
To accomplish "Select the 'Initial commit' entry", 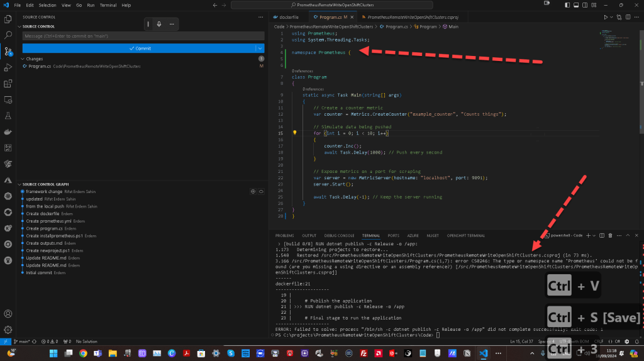I will tap(39, 273).
